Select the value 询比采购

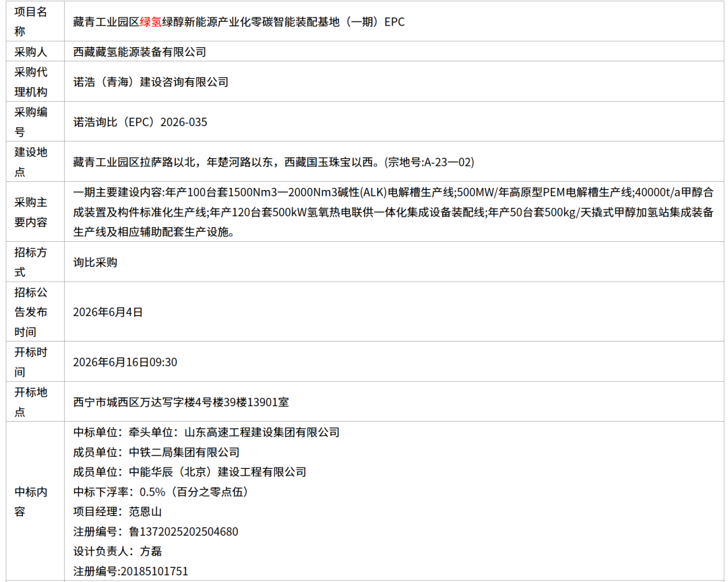[95, 262]
